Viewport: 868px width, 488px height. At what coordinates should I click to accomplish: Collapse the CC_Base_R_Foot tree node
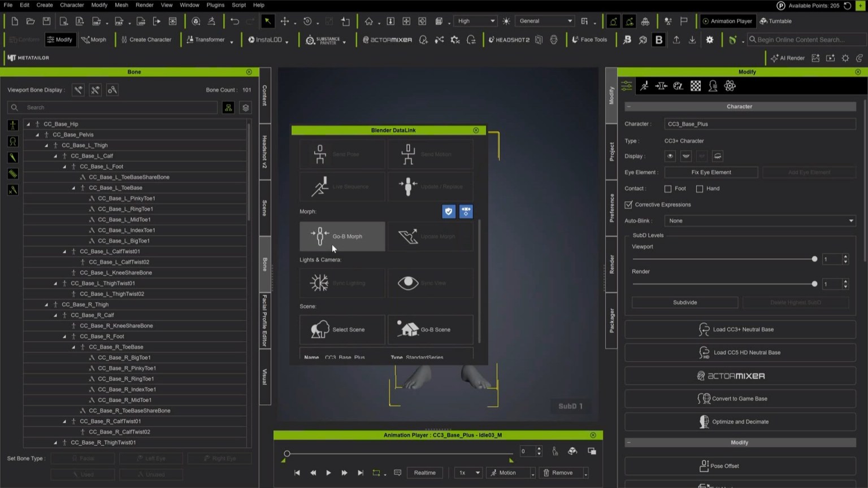[64, 336]
